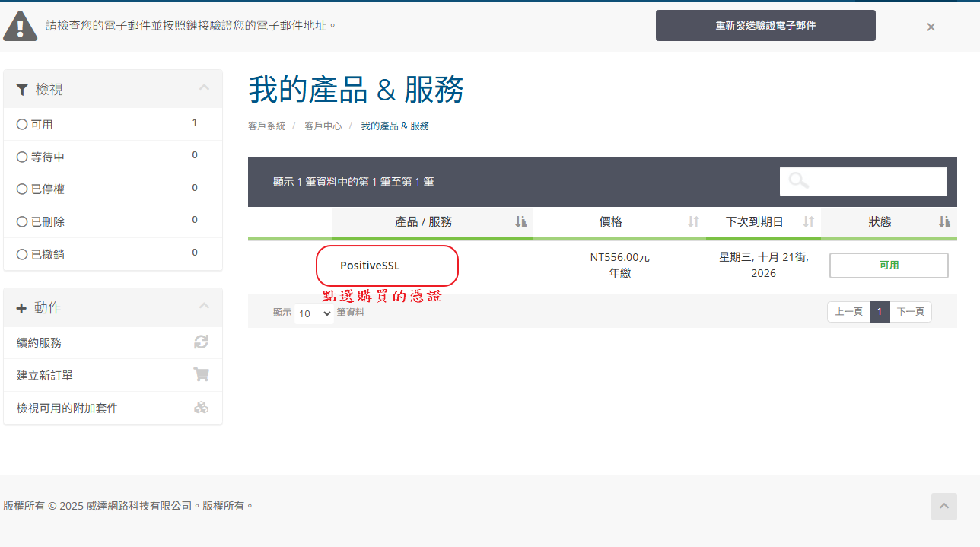Select the 已停權 filter radio button
Image resolution: width=980 pixels, height=547 pixels.
(x=22, y=189)
